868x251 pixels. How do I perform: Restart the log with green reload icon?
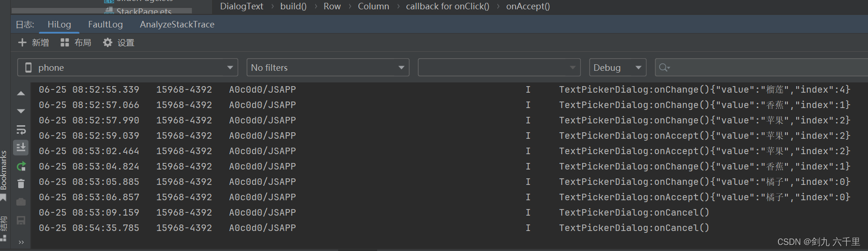[21, 166]
